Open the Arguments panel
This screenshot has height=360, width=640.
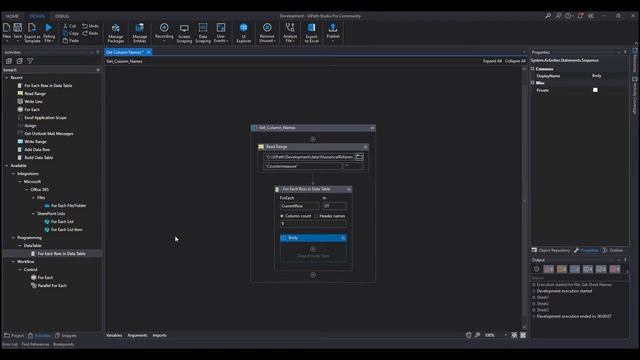137,335
